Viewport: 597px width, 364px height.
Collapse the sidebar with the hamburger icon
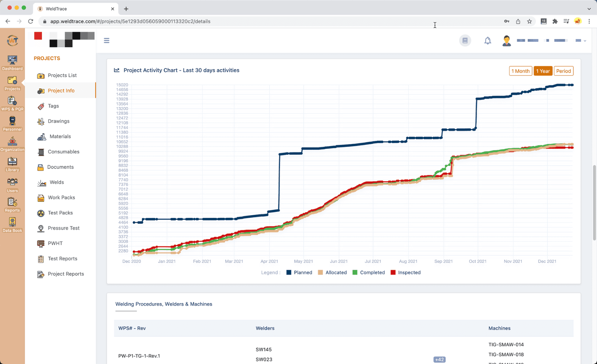click(107, 40)
